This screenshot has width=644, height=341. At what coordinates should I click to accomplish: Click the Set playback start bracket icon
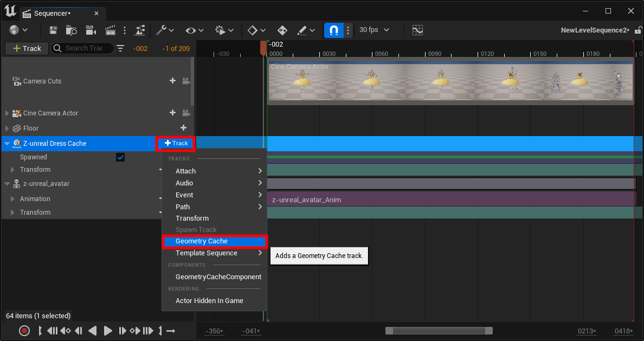tap(40, 331)
